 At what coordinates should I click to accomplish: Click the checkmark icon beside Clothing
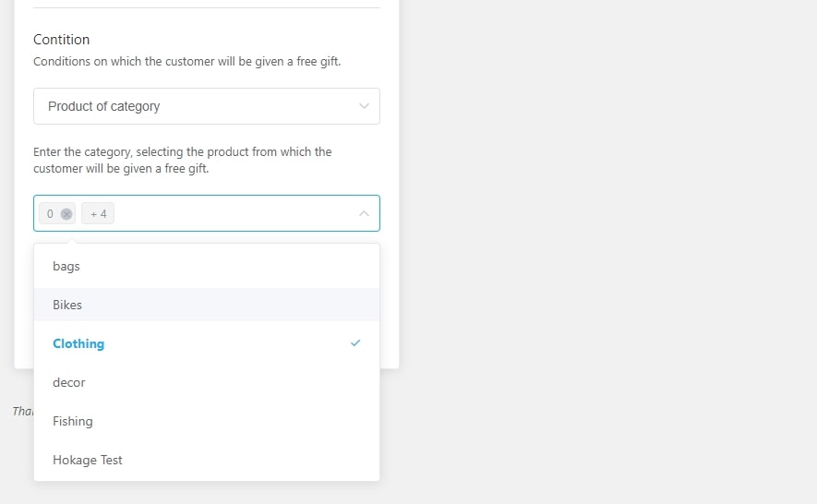tap(355, 343)
